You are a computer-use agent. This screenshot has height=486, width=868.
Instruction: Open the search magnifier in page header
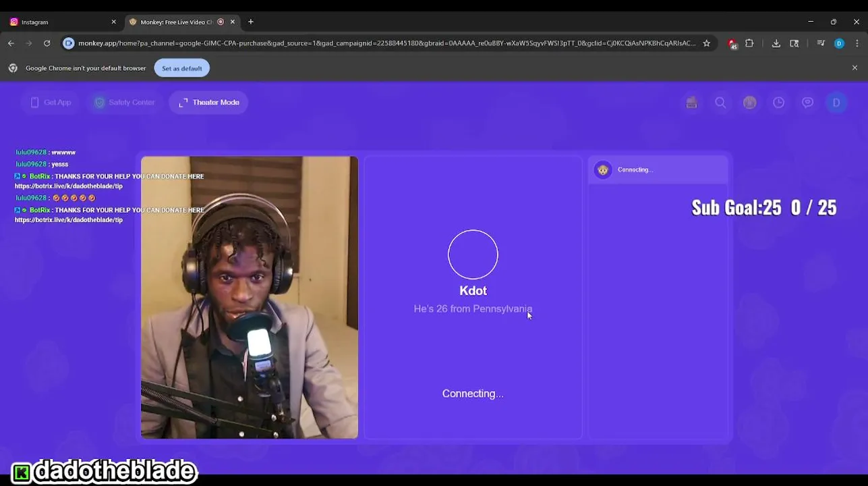click(720, 103)
